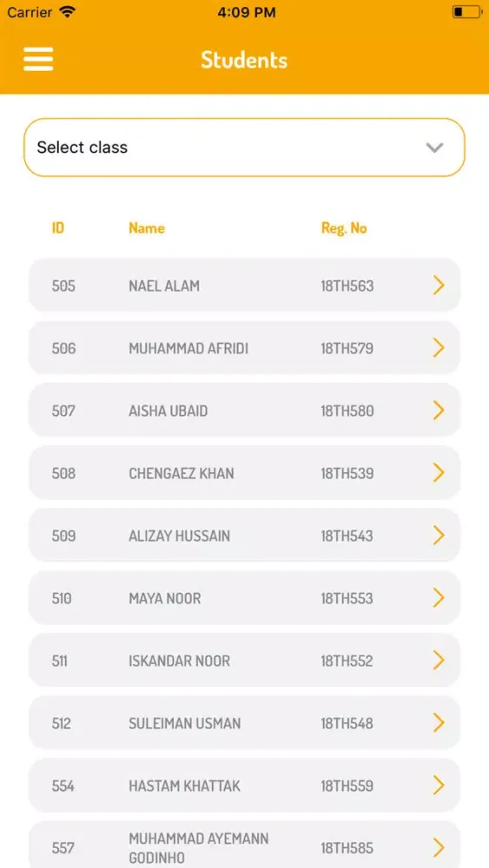This screenshot has height=868, width=489.
Task: Tap the chevron beside SULEIMAN USMAN
Action: (439, 724)
